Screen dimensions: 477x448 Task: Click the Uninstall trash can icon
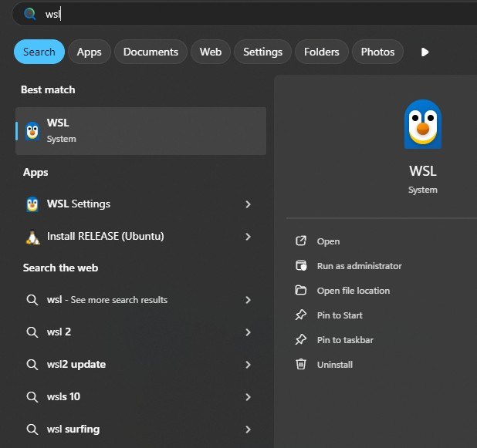(x=300, y=364)
